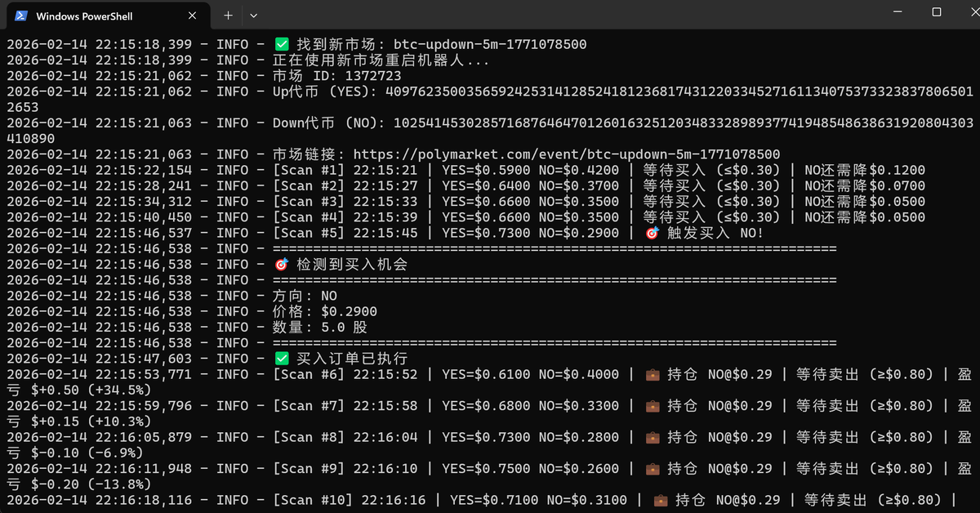
Task: Click the [Scan #3] label
Action: [x=309, y=202]
